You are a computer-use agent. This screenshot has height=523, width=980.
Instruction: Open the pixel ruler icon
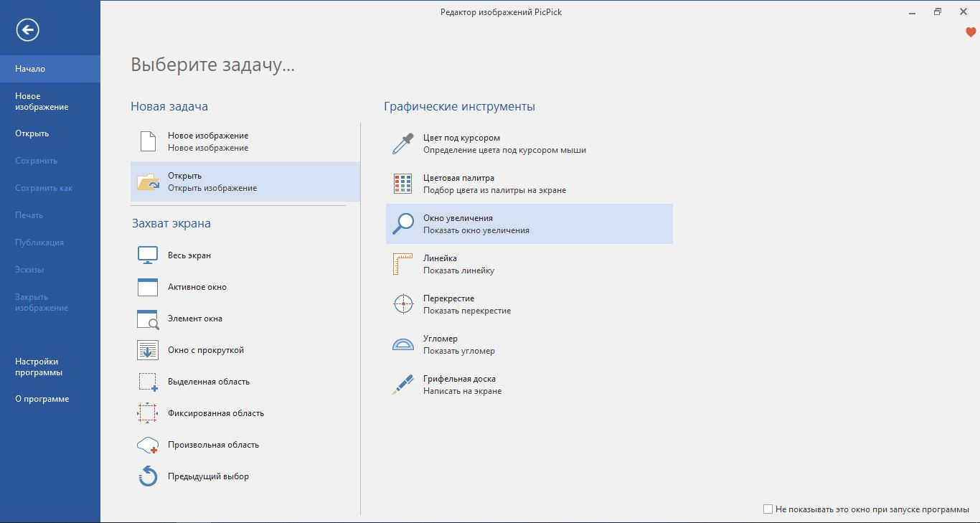point(403,264)
